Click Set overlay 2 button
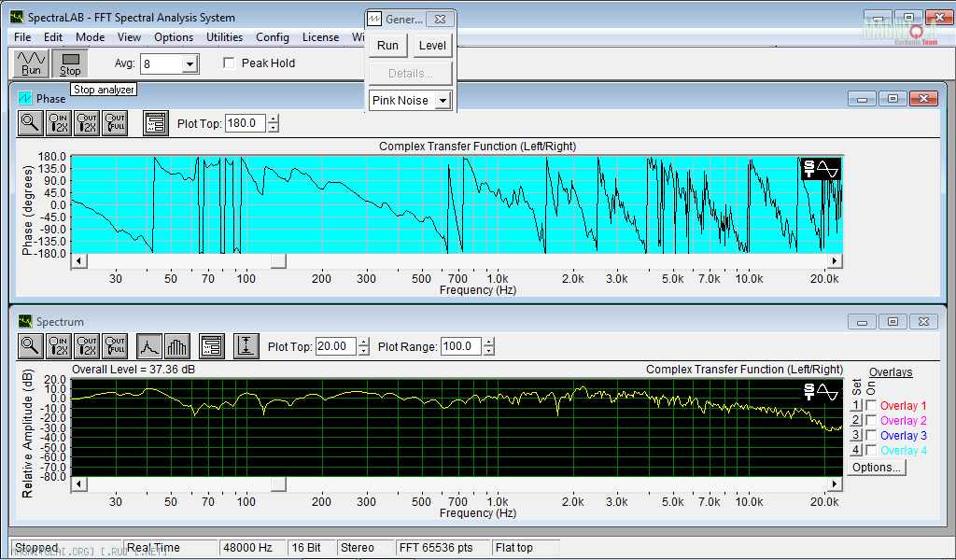This screenshot has width=956, height=560. (x=856, y=420)
